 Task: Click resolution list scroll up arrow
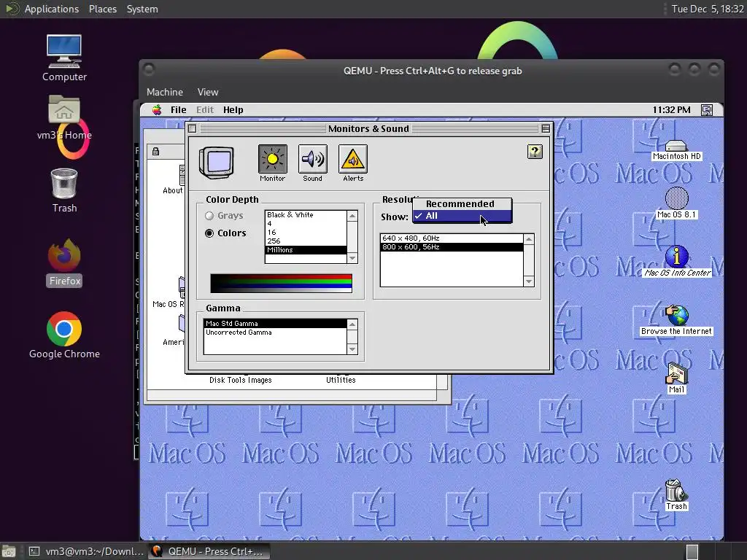click(529, 239)
